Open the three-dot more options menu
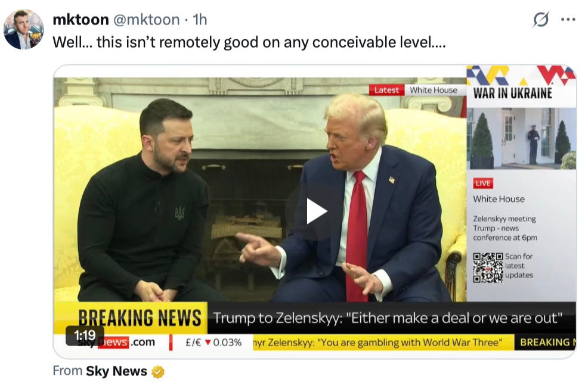The width and height of the screenshot is (582, 392). click(568, 20)
